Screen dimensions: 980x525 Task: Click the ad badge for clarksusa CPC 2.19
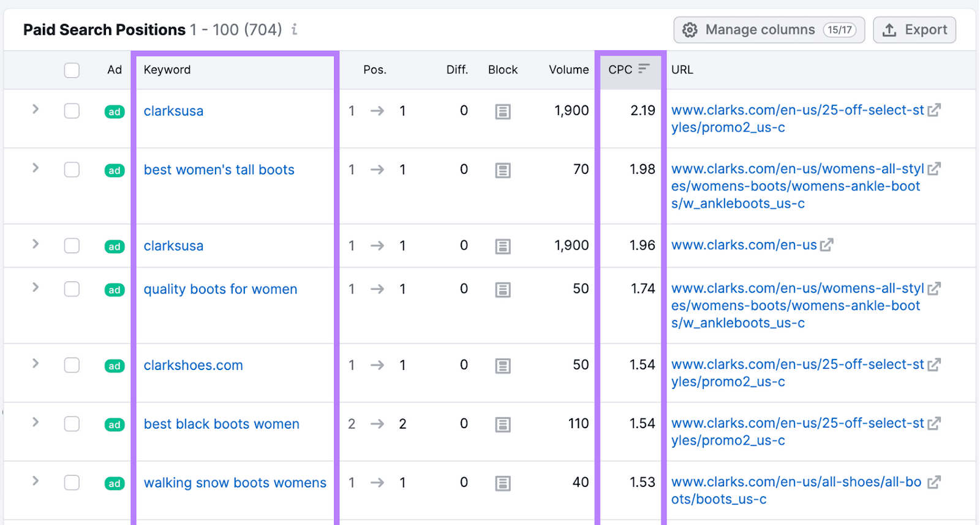coord(115,111)
